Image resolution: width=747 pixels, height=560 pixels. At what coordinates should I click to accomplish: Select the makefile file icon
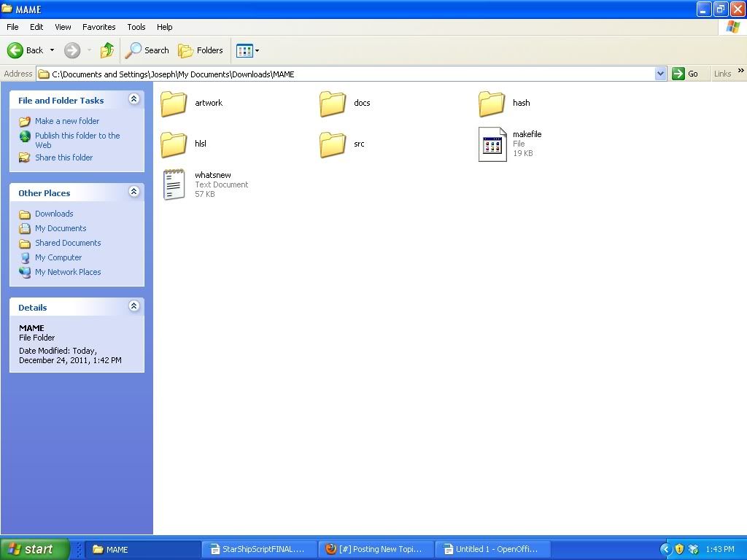pyautogui.click(x=492, y=144)
